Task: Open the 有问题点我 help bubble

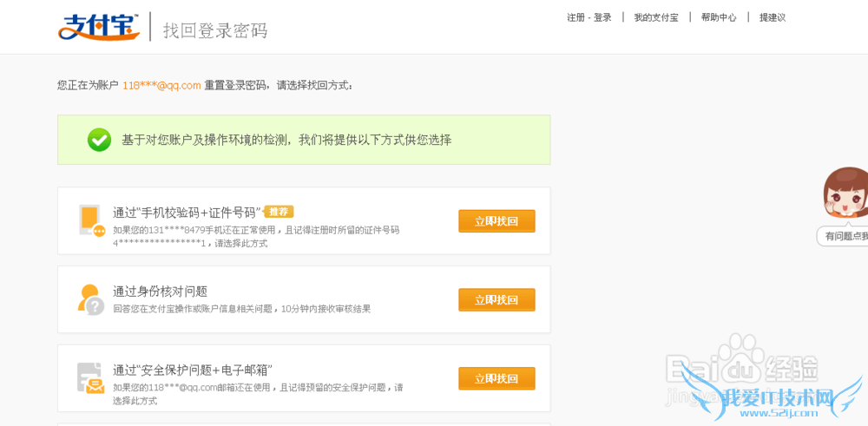Action: pos(845,236)
